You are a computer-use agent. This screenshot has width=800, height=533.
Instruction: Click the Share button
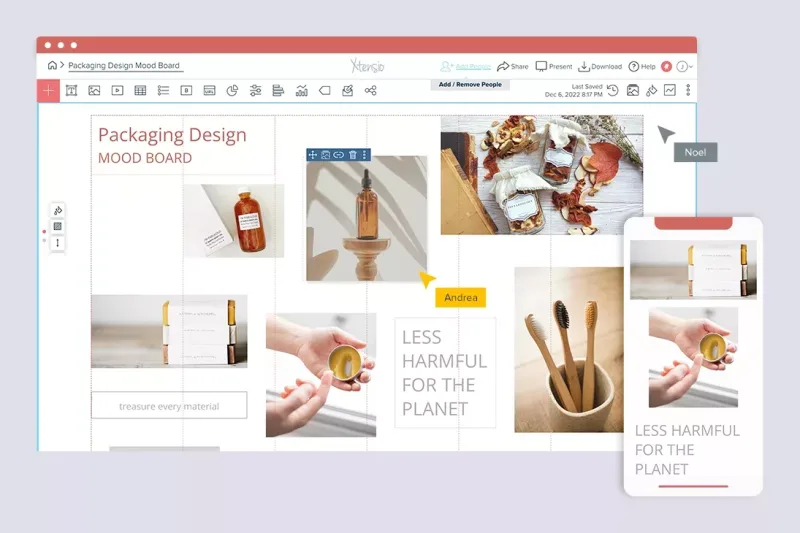pos(512,66)
